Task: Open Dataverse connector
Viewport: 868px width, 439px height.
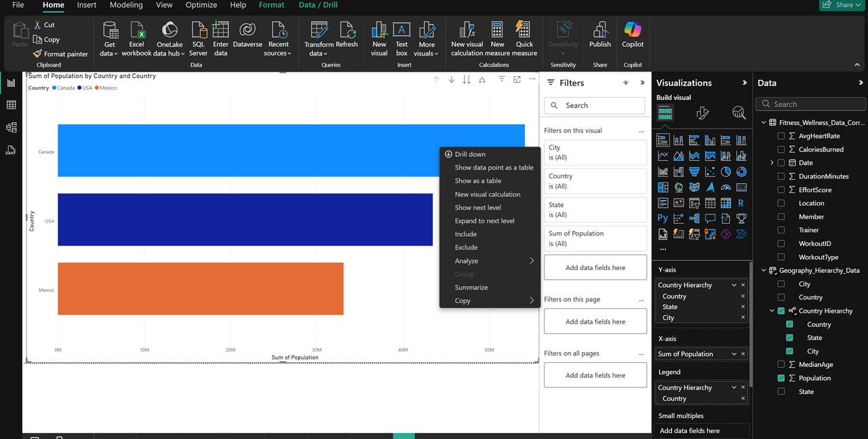Action: [x=248, y=35]
